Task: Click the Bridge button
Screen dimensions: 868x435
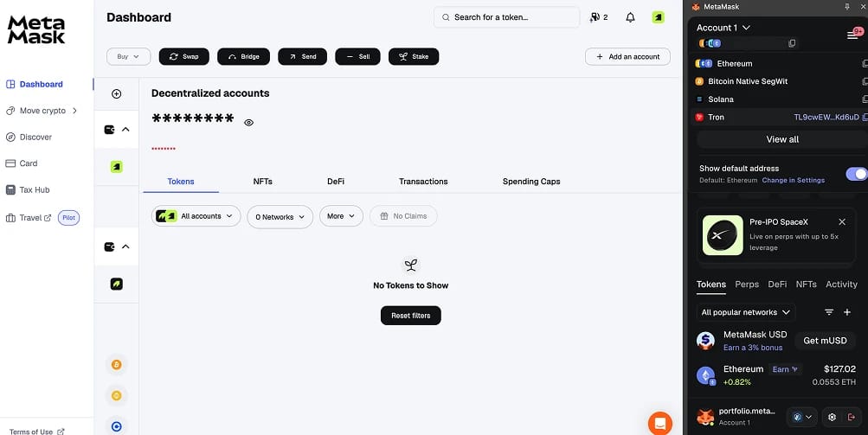Action: [243, 56]
